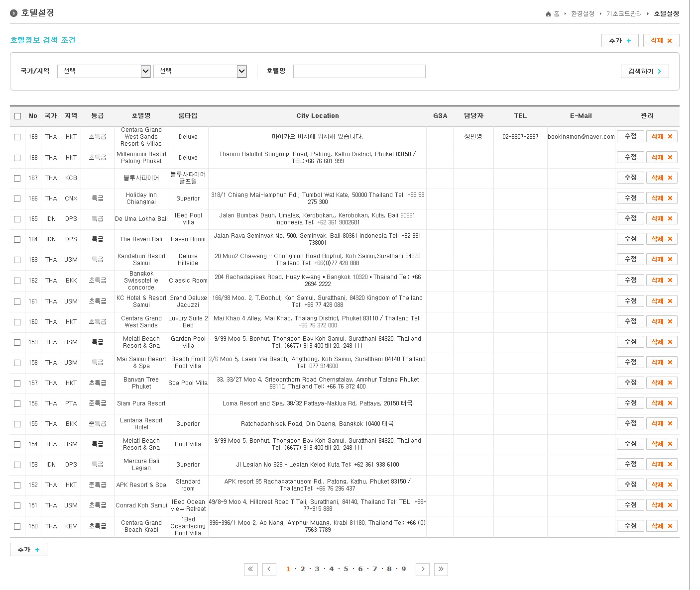Edit row 165 De Uma Lokha Bali
700x590 pixels.
coord(630,218)
